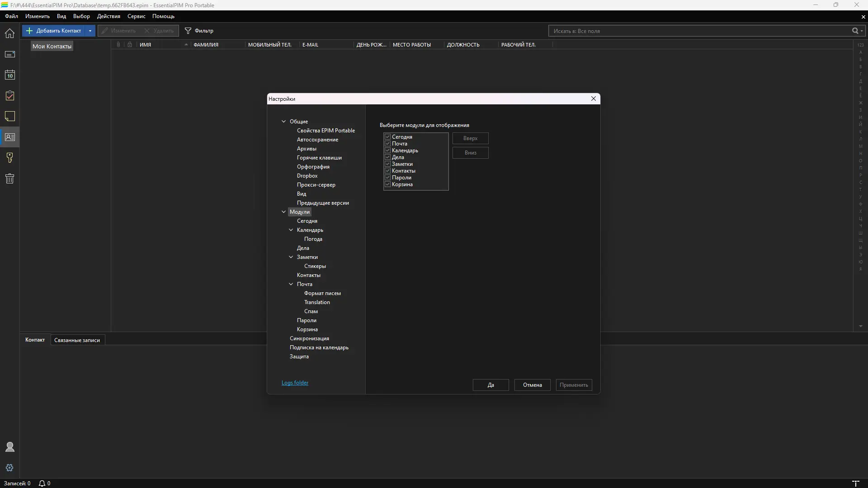The image size is (868, 488).
Task: Open the Logs folder link
Action: [295, 383]
